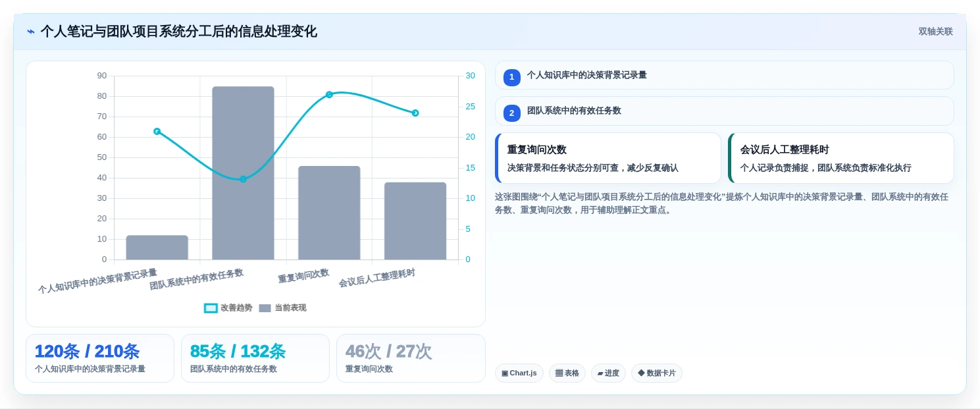Click x-axis label 团队系统中的有效任务数
This screenshot has height=409, width=980.
tap(196, 279)
